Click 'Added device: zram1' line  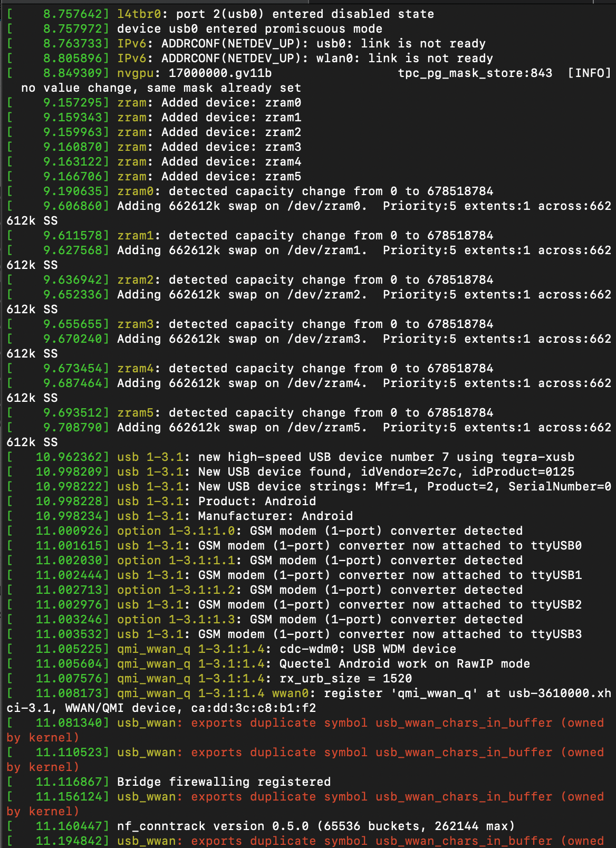tap(154, 117)
